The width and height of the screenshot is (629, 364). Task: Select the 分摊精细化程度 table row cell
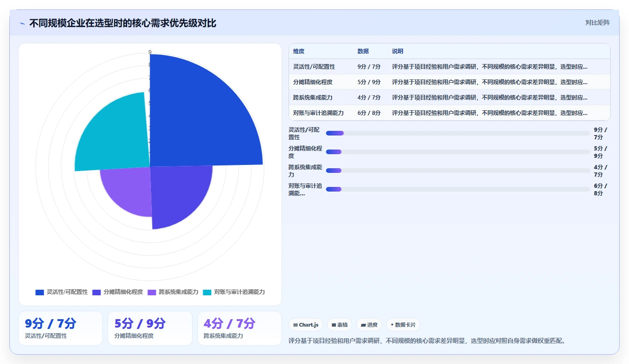(x=312, y=82)
